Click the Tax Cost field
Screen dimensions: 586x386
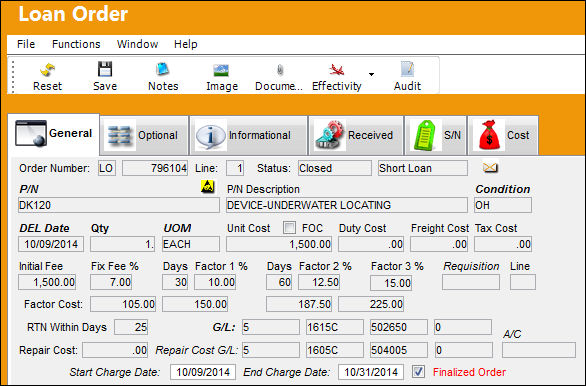coord(503,244)
